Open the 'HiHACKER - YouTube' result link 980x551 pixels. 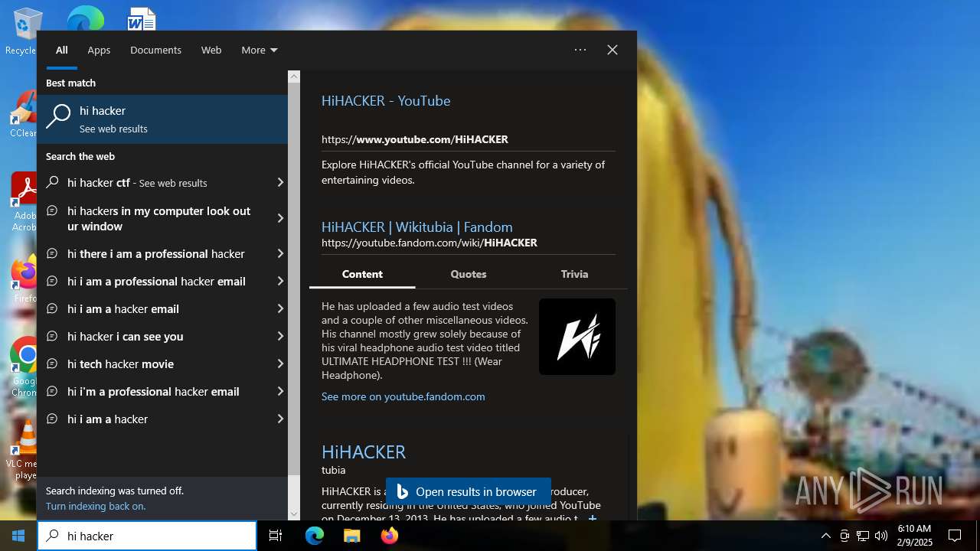(386, 100)
